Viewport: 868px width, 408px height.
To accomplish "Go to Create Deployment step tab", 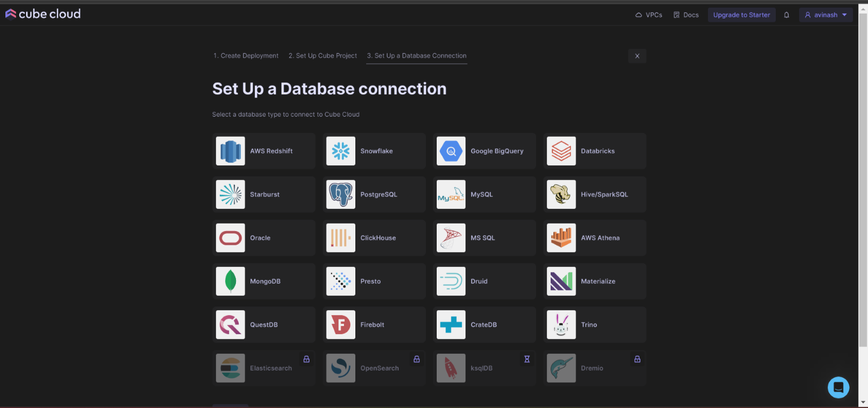I will pos(246,56).
